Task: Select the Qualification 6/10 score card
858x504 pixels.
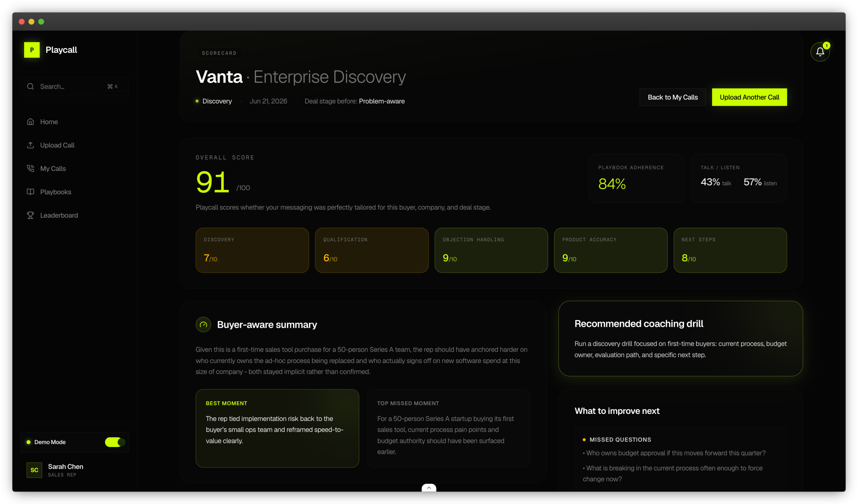Action: [x=371, y=250]
